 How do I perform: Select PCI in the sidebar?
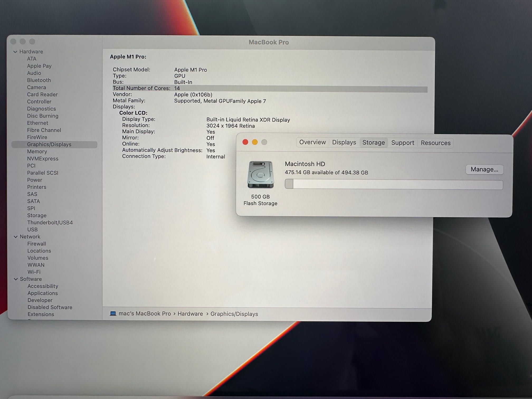[31, 166]
